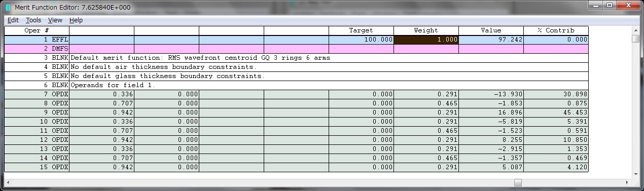Viewport: 644px width, 191px height.
Task: Click contribution 4.120 in row 15
Action: tap(556, 167)
